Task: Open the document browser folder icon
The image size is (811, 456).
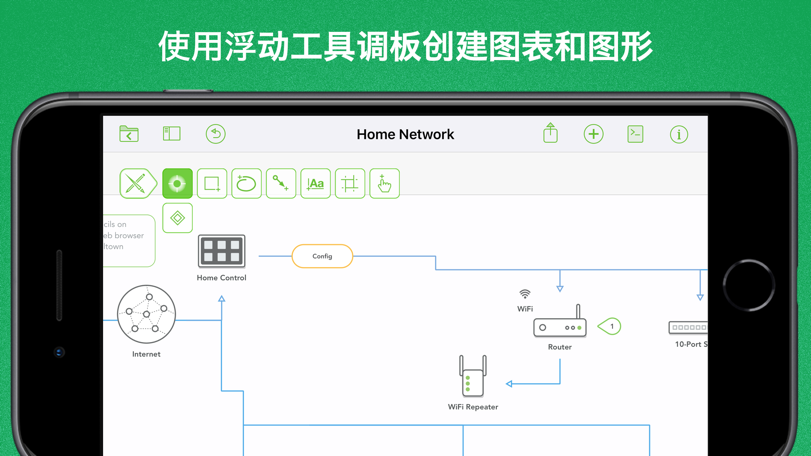Action: point(129,134)
